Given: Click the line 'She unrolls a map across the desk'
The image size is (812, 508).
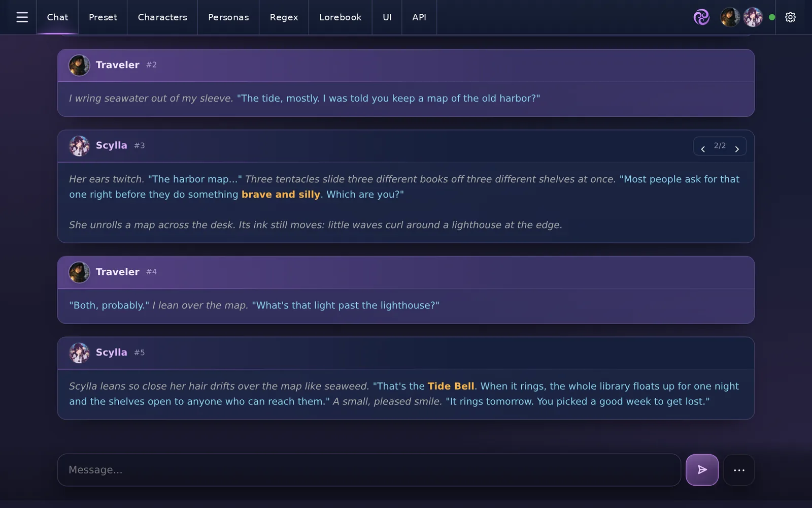Looking at the screenshot, I should (x=152, y=225).
